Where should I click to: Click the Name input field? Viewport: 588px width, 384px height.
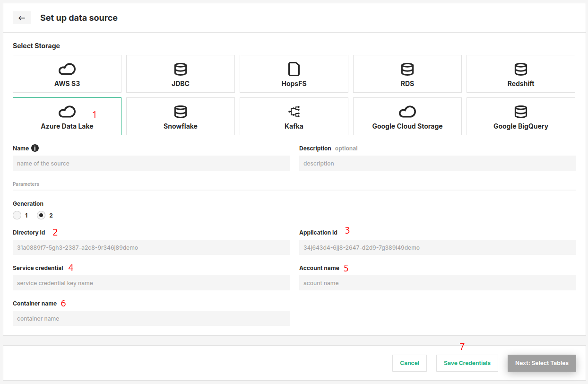click(x=151, y=163)
